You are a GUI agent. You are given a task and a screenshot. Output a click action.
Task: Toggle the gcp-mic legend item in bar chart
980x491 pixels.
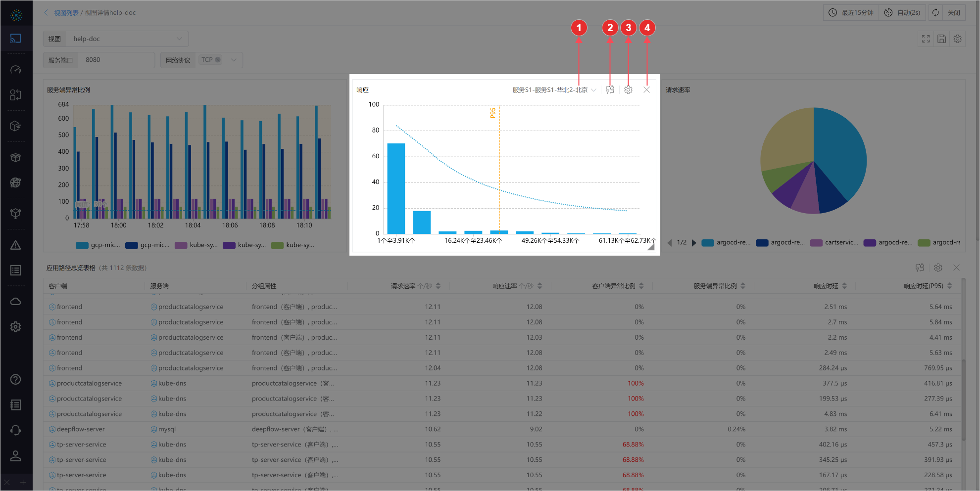tap(98, 245)
